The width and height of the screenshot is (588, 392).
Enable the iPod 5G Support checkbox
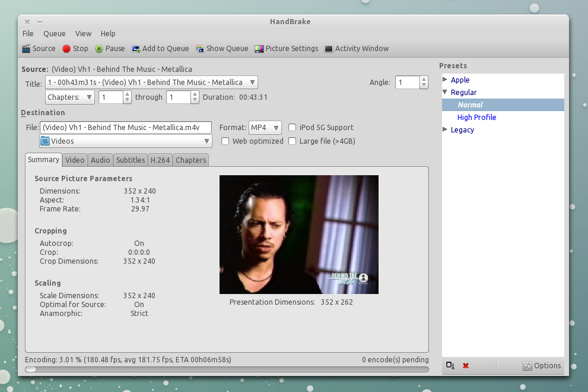point(293,127)
